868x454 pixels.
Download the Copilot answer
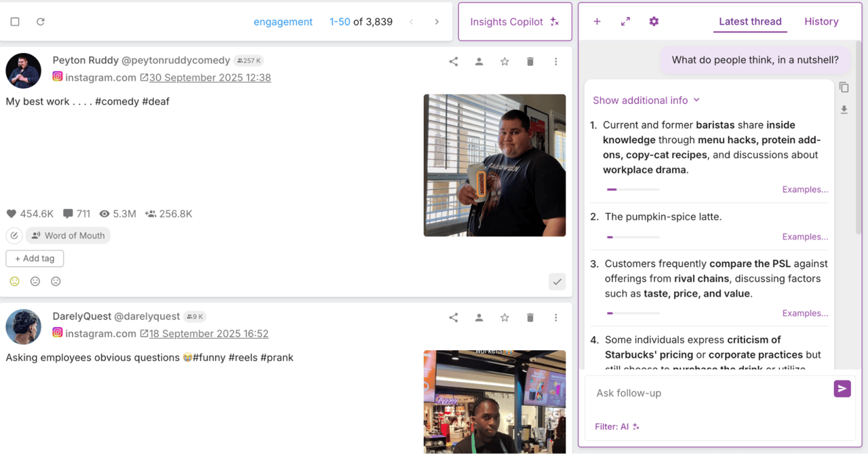(x=844, y=109)
